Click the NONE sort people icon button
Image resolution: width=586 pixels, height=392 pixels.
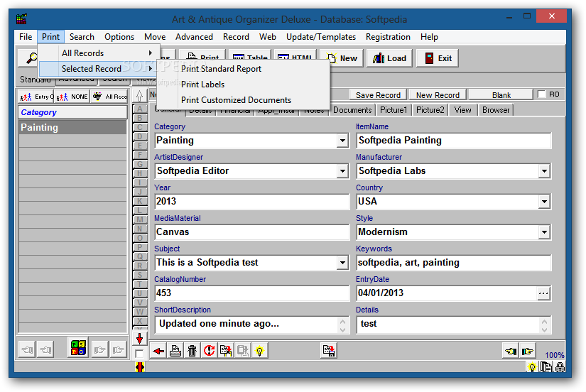[72, 97]
